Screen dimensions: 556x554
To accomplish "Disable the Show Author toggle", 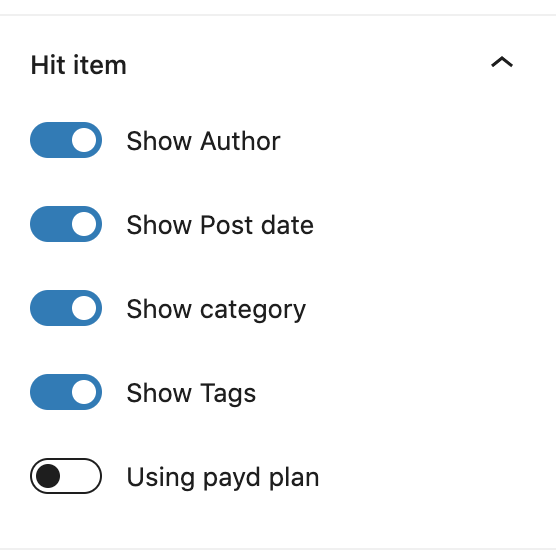I will coord(66,140).
